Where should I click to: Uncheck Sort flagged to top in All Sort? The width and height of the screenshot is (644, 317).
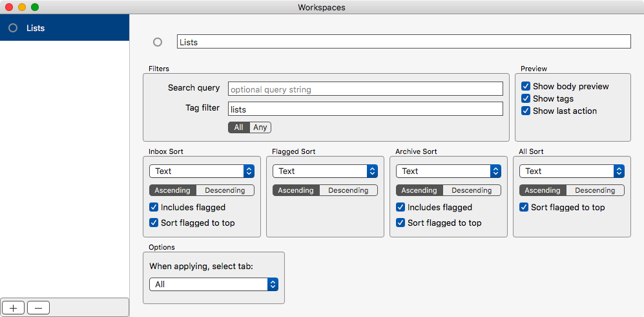524,207
